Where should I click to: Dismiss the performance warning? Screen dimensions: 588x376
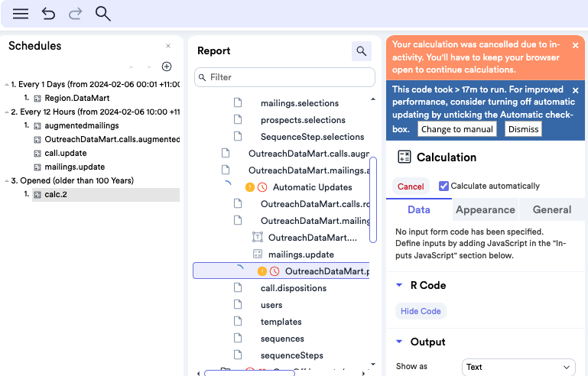click(x=523, y=129)
